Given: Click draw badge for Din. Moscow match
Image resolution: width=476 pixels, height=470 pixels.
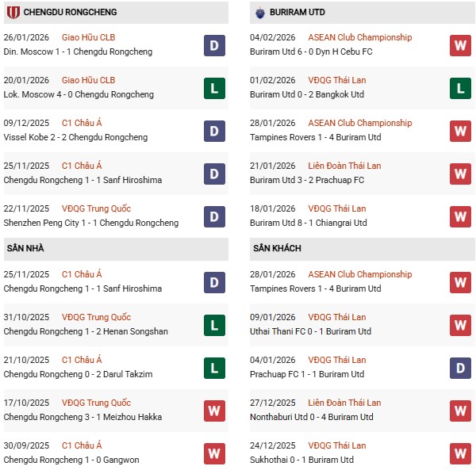Looking at the screenshot, I should (x=214, y=45).
